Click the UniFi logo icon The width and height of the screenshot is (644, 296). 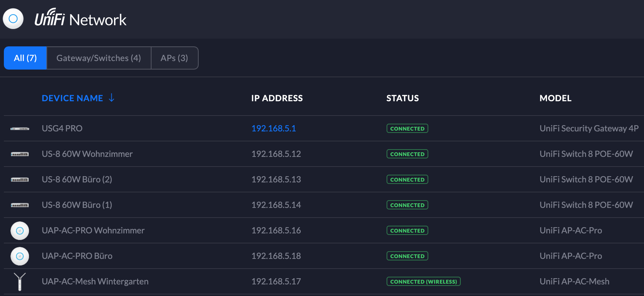coord(13,19)
